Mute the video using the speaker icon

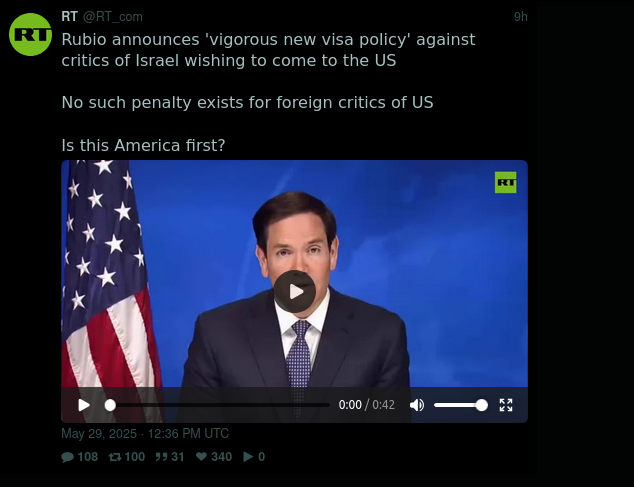pos(417,405)
